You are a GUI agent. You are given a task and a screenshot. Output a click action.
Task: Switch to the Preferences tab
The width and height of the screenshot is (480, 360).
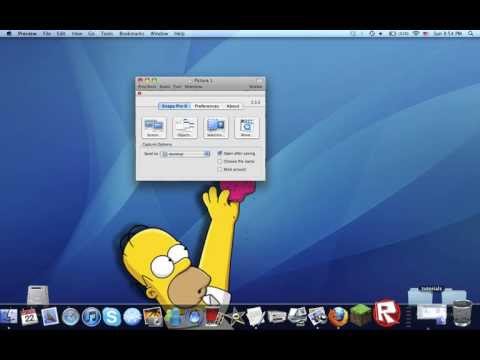coord(207,106)
